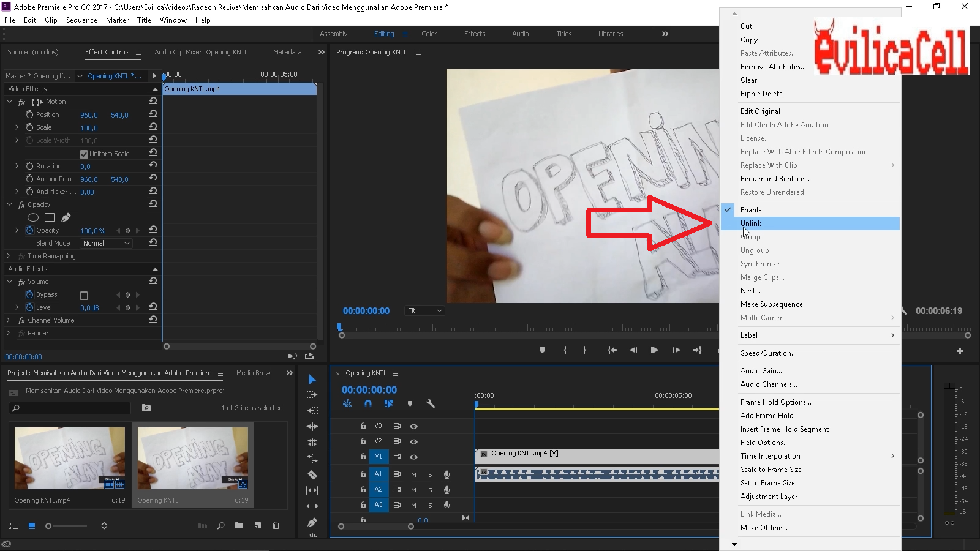Mute track A1
This screenshot has height=551, width=980.
[413, 474]
